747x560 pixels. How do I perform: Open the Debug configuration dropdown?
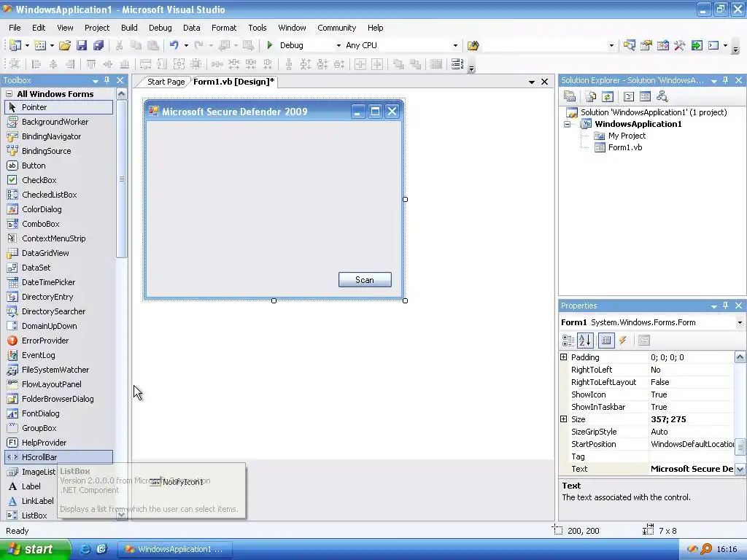point(338,46)
